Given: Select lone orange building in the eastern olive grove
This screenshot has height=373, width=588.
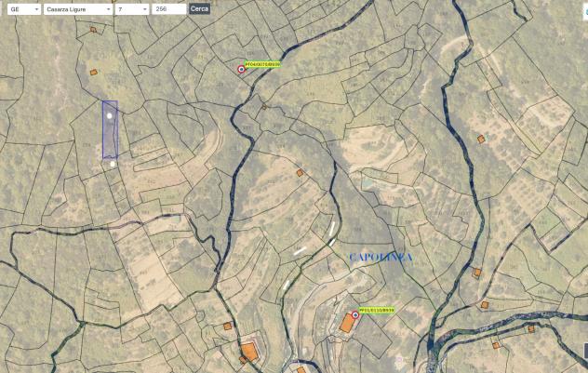Looking at the screenshot, I should (x=481, y=140).
